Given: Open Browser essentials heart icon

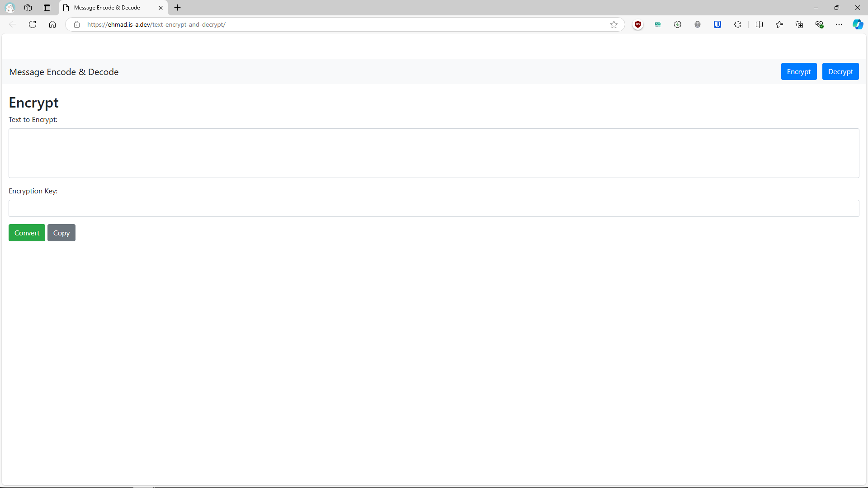Looking at the screenshot, I should tap(819, 24).
